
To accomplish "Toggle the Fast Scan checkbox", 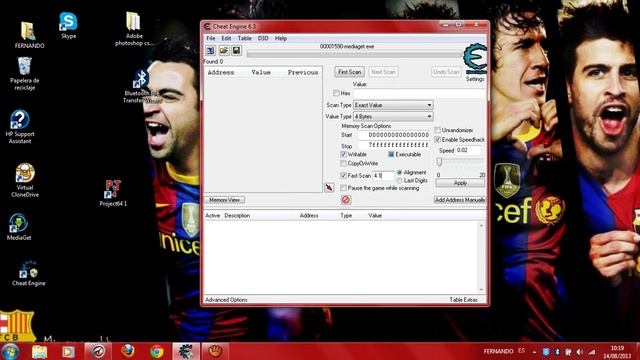I will point(343,176).
